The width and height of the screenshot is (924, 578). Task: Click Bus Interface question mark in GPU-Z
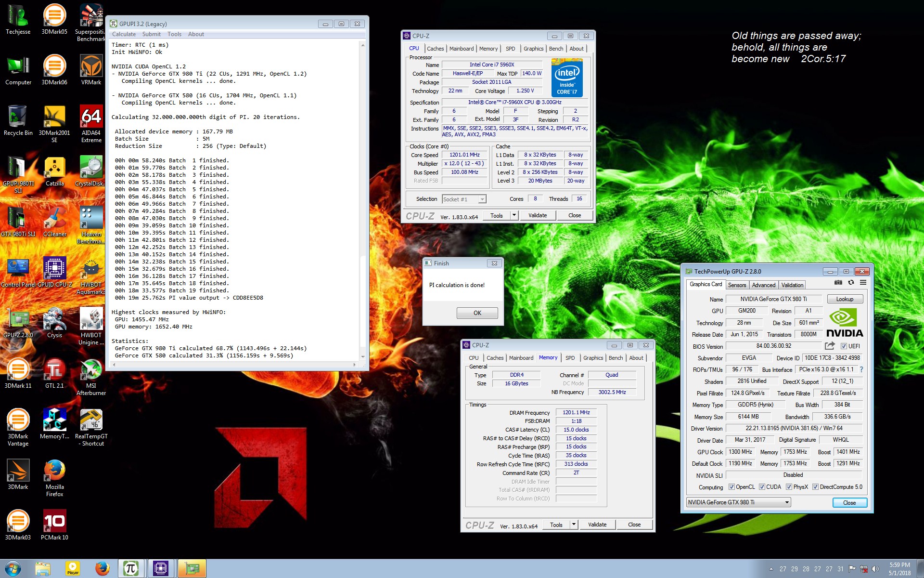pyautogui.click(x=861, y=369)
